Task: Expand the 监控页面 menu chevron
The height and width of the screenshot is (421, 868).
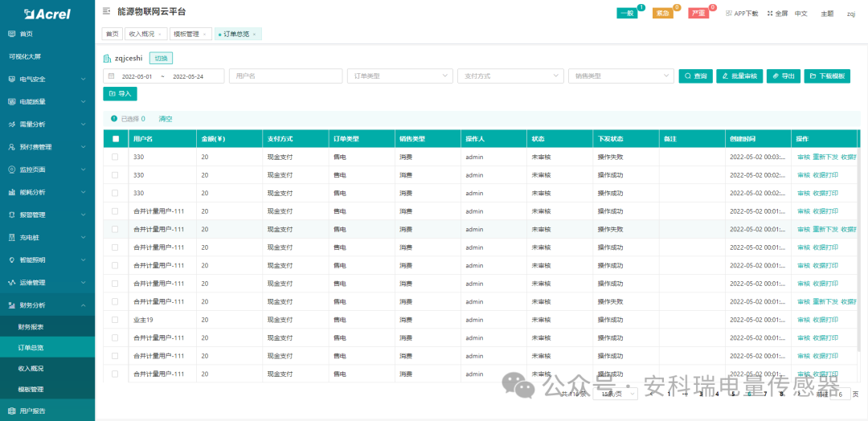Action: tap(83, 170)
